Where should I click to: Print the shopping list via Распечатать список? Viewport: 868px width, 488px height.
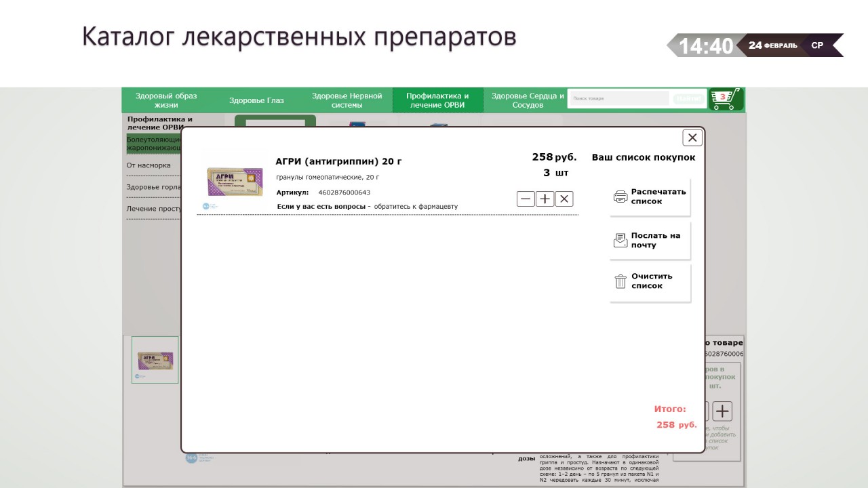(x=650, y=197)
